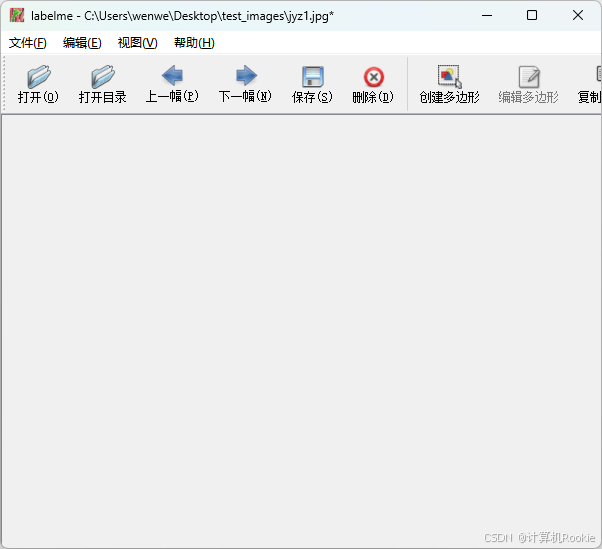Click the labelme app icon in title bar

[x=17, y=15]
